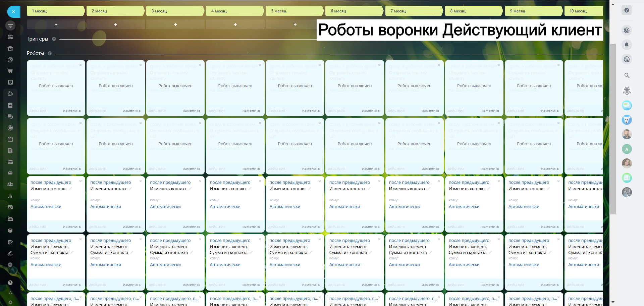Select the '7 месяц' stage header
Screen dimensions: 644x306
pyautogui.click(x=414, y=11)
